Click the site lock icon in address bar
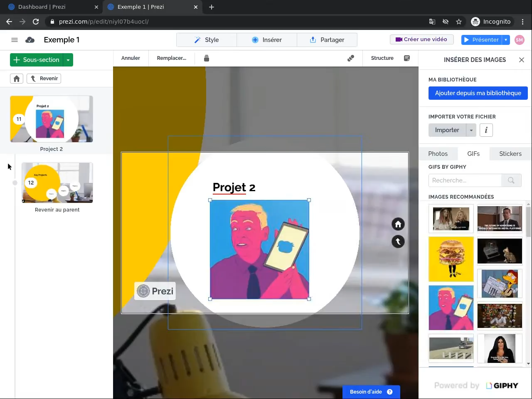 tap(52, 22)
